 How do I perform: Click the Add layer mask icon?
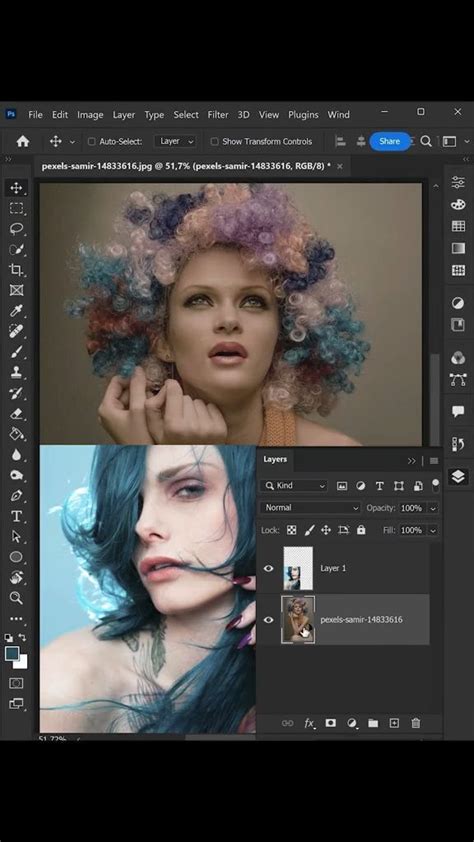[331, 723]
